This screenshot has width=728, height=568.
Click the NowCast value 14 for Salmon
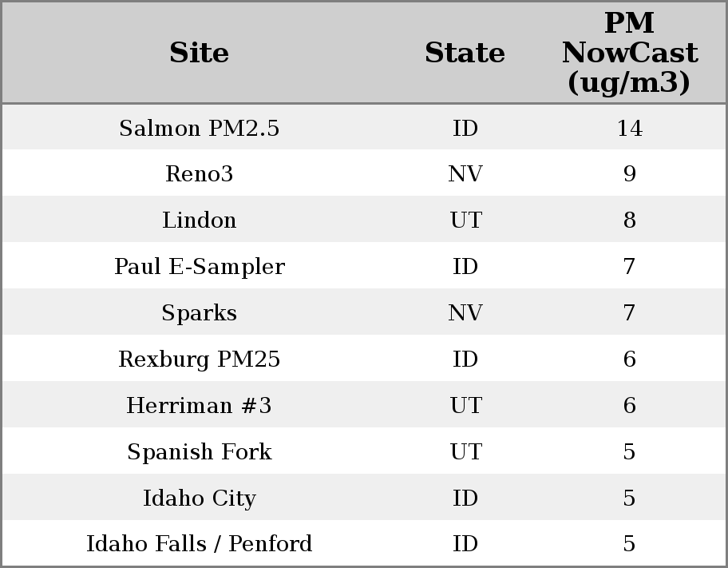[629, 129]
